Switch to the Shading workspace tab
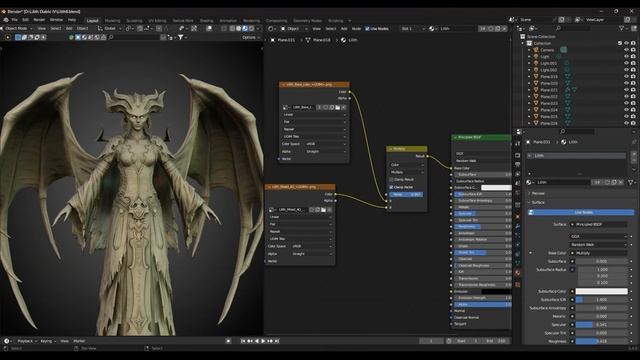Viewport: 640px width, 360px height. pyautogui.click(x=206, y=20)
